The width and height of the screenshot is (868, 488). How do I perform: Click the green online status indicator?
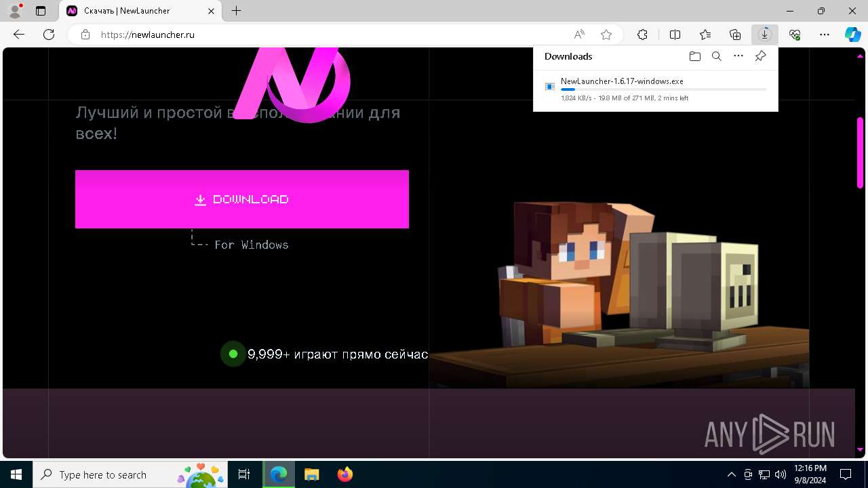233,354
